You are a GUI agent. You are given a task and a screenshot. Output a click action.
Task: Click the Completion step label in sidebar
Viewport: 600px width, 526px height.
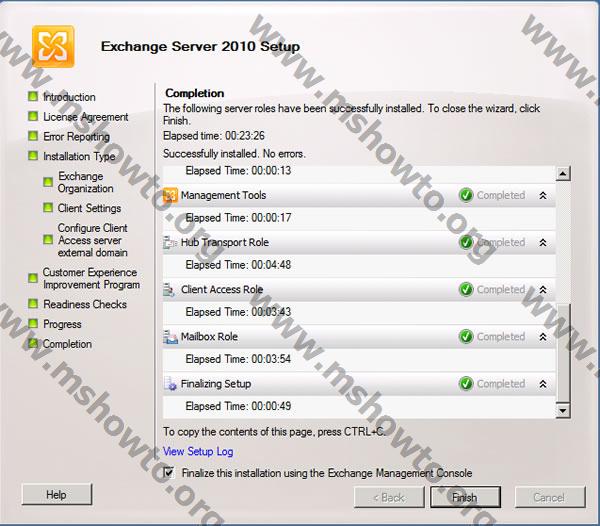[x=67, y=344]
